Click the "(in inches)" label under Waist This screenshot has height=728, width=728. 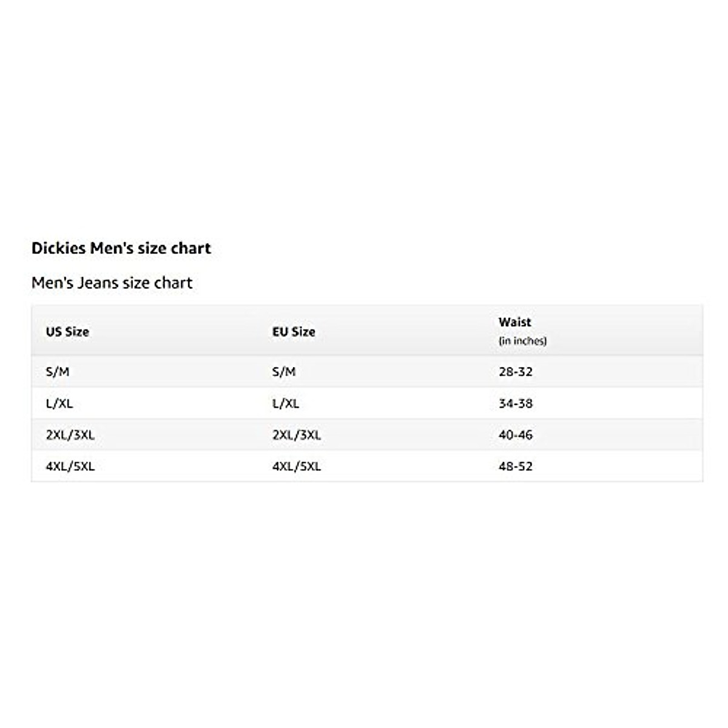pos(522,341)
